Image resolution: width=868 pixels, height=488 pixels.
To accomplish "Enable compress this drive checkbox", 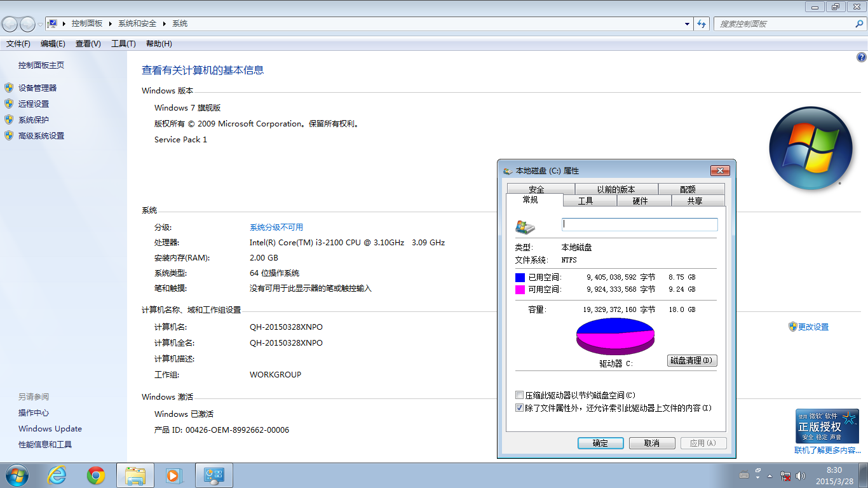I will (520, 395).
